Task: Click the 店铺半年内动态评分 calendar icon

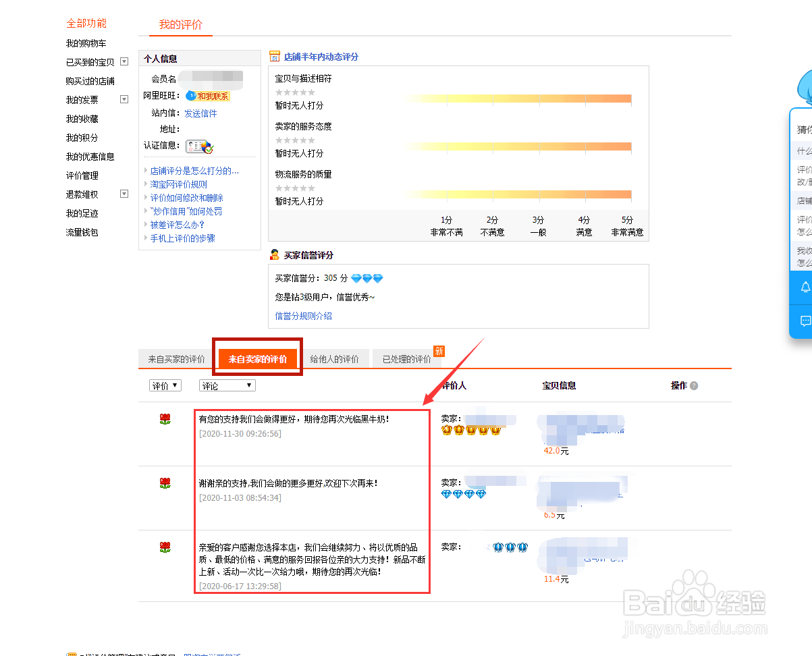Action: [x=274, y=56]
